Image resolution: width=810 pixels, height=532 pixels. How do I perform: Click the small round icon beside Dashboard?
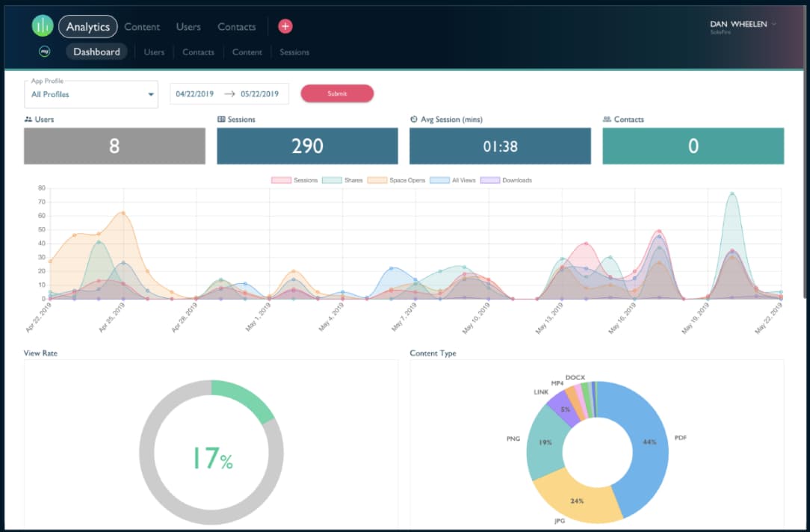click(x=45, y=52)
